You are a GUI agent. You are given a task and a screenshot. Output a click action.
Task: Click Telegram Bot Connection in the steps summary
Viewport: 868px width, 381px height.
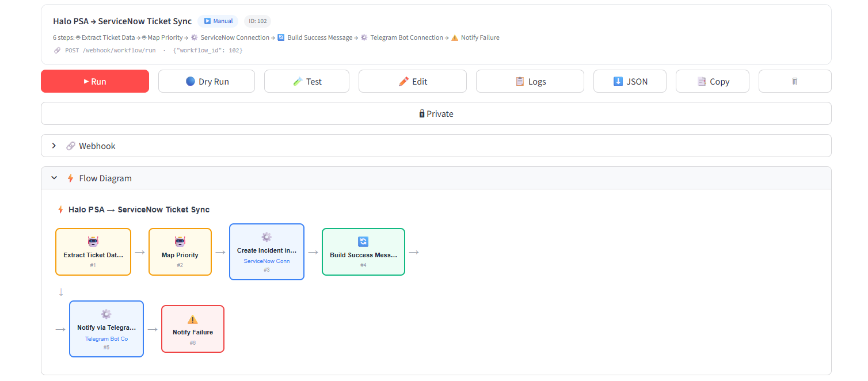coord(406,37)
